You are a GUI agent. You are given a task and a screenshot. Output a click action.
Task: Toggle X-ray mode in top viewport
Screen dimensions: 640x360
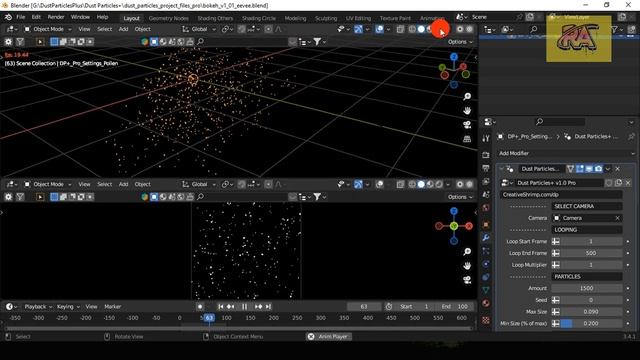tap(400, 29)
